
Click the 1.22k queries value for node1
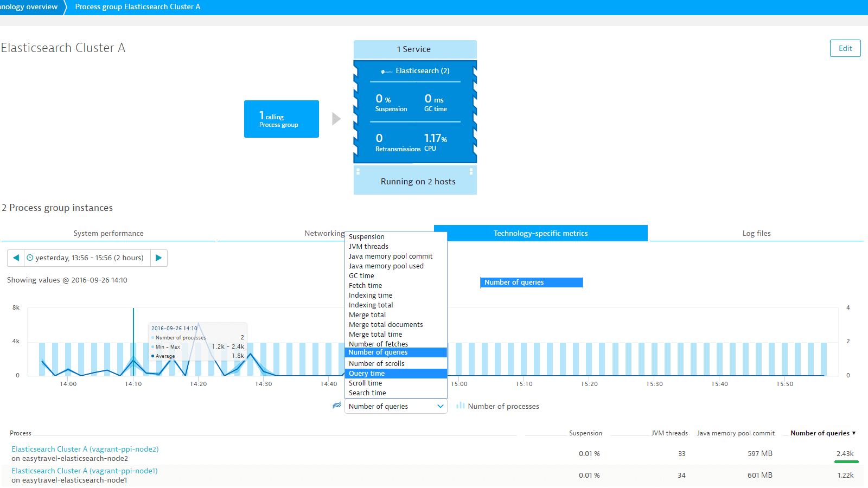point(845,475)
